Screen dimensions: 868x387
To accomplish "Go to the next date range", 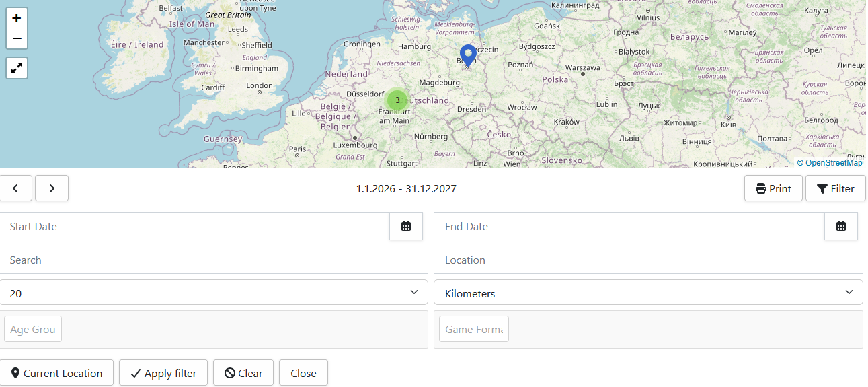I will pyautogui.click(x=52, y=188).
